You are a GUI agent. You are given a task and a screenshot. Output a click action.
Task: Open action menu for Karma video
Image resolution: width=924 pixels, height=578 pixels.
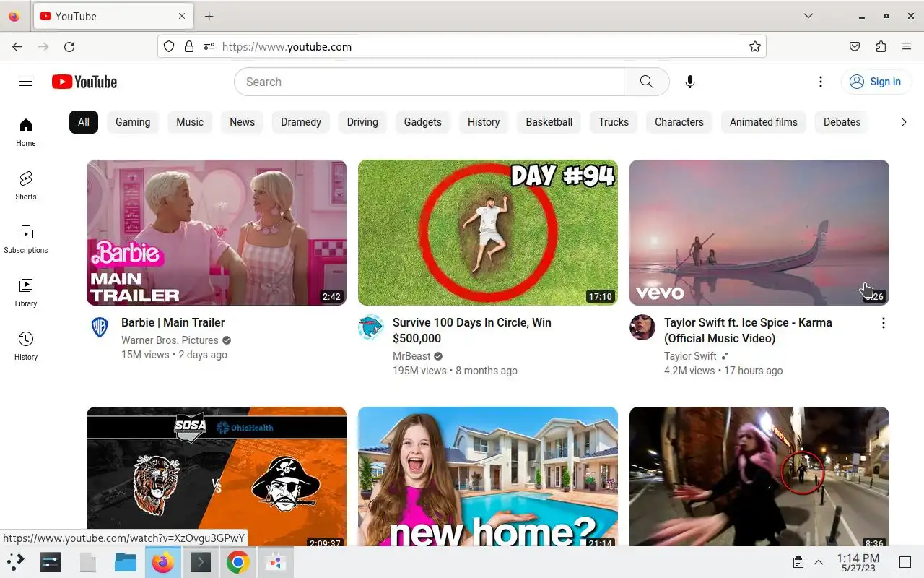(x=883, y=323)
